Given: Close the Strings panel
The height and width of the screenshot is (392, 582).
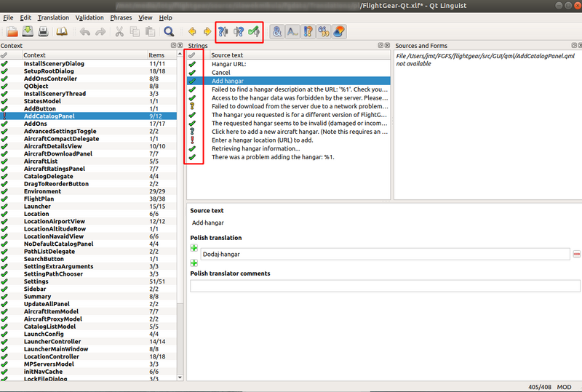Looking at the screenshot, I should [x=387, y=45].
